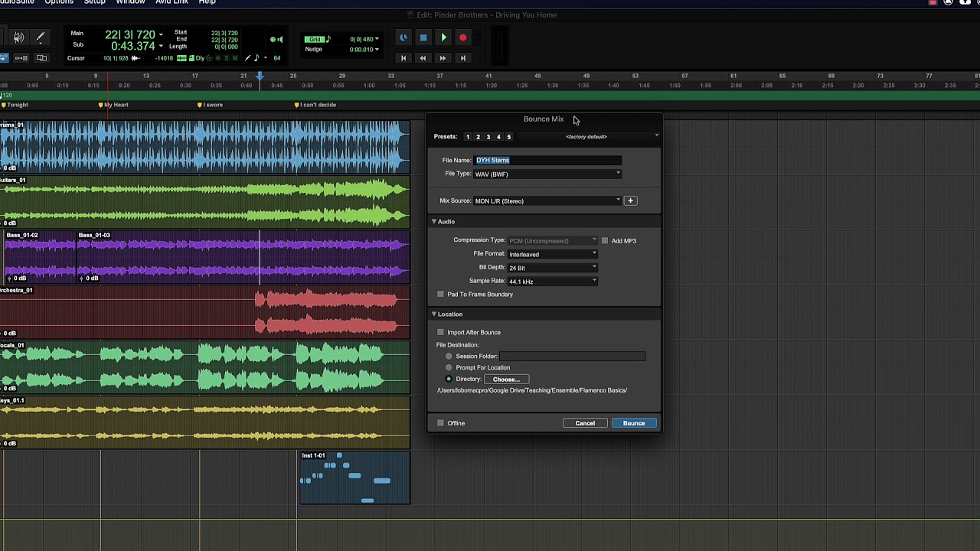Select bounce preset 2
Image resolution: width=980 pixels, height=551 pixels.
(x=478, y=137)
